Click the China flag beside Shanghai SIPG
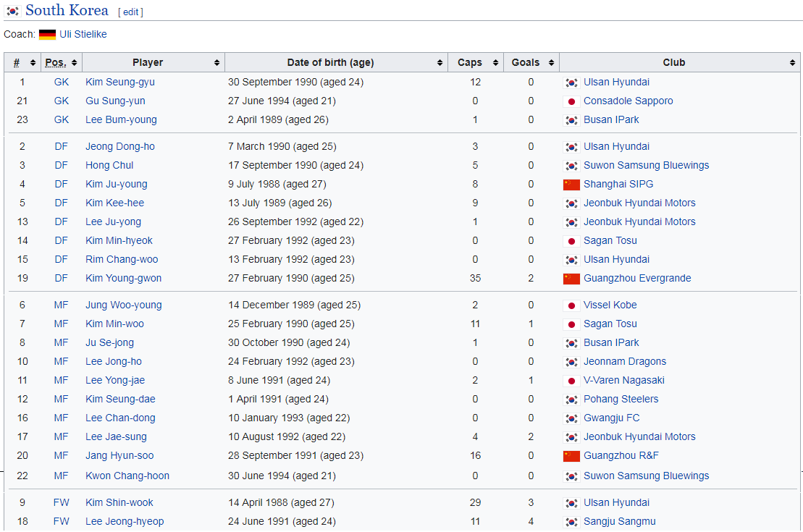 571,185
